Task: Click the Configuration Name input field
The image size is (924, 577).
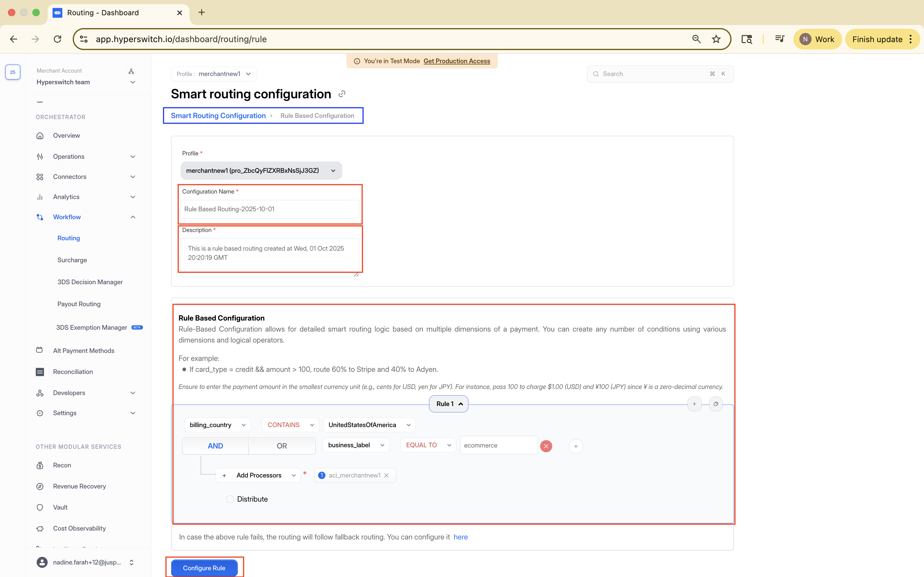Action: coord(269,209)
